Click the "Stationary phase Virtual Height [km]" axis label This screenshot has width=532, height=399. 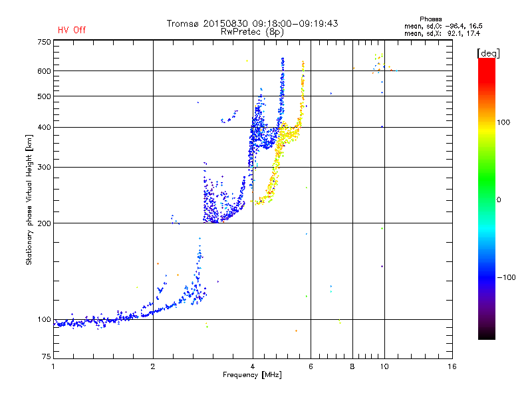pyautogui.click(x=29, y=200)
